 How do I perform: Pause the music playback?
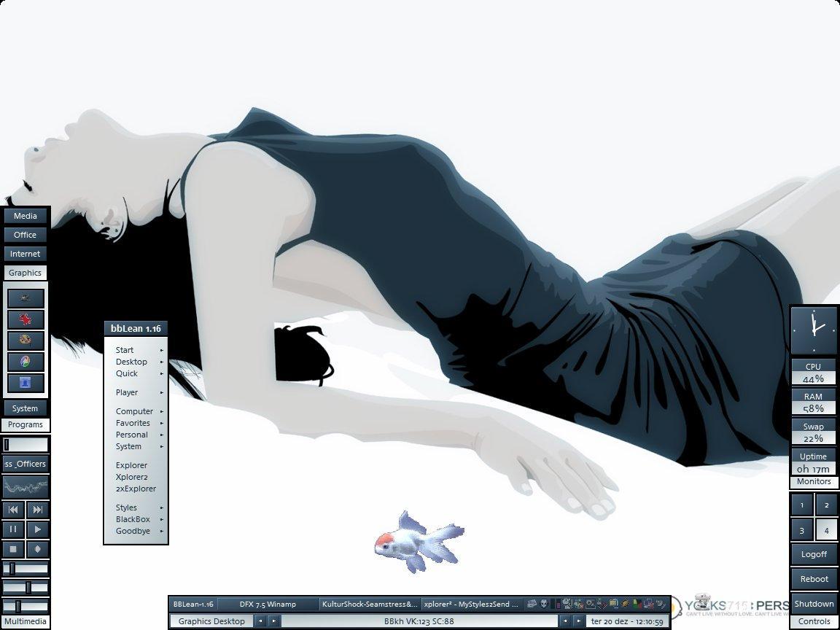13,529
